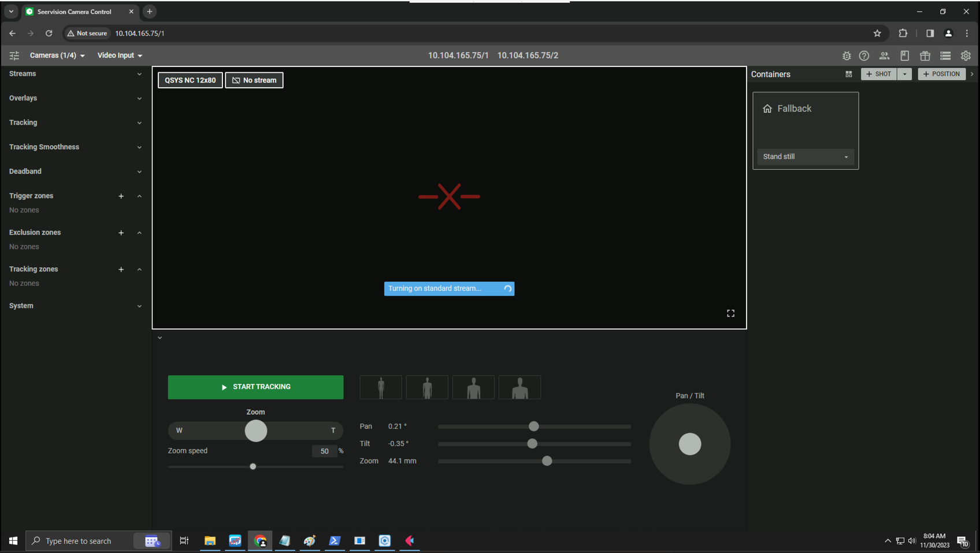Image resolution: width=980 pixels, height=553 pixels.
Task: Toggle the left sidebar settings panel icon
Action: [14, 55]
